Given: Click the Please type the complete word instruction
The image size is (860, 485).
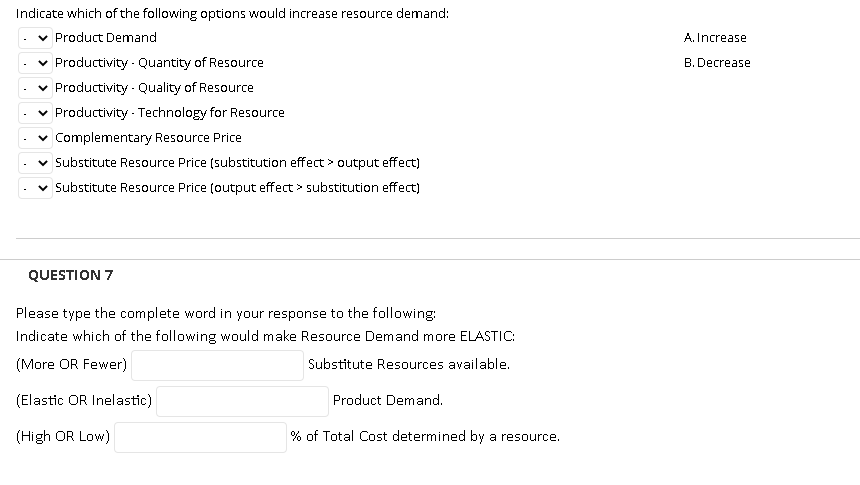Looking at the screenshot, I should (226, 313).
